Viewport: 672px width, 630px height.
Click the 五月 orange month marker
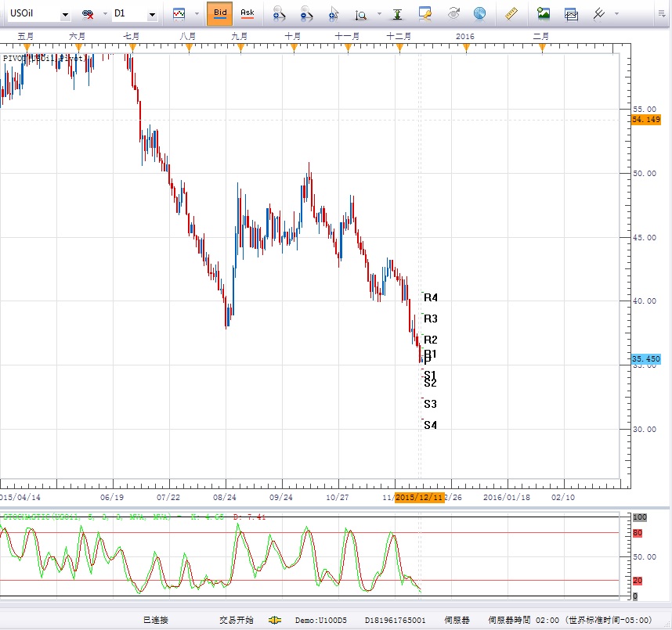click(x=27, y=48)
